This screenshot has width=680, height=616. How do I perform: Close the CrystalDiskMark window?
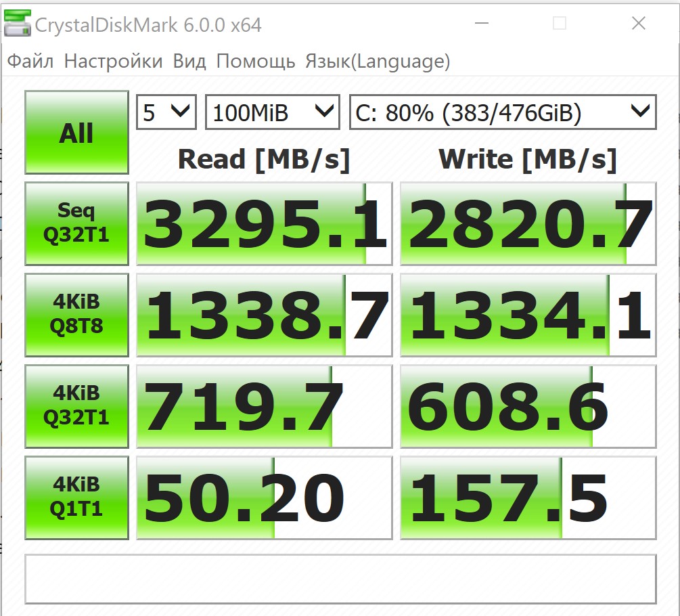coord(639,23)
